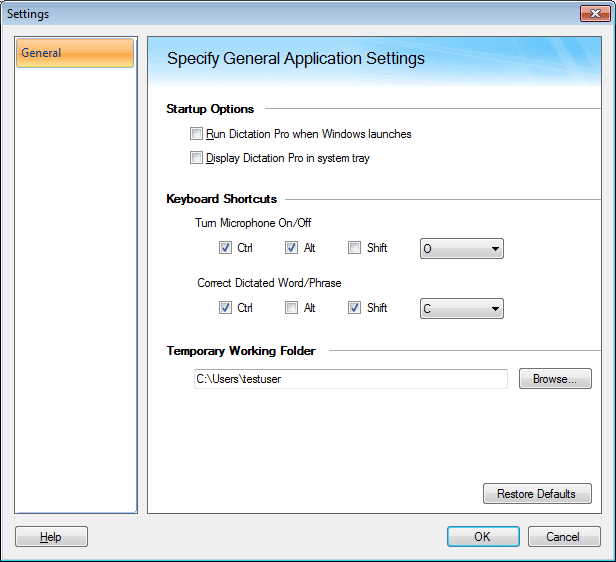Open Help from the dialog
The image size is (616, 562).
(x=51, y=536)
